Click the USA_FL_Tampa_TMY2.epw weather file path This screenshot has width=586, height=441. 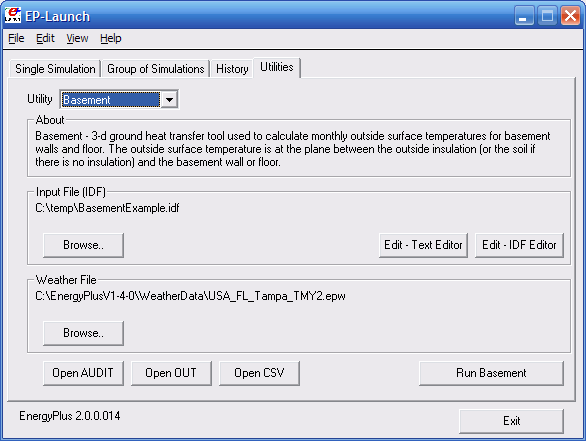(190, 296)
